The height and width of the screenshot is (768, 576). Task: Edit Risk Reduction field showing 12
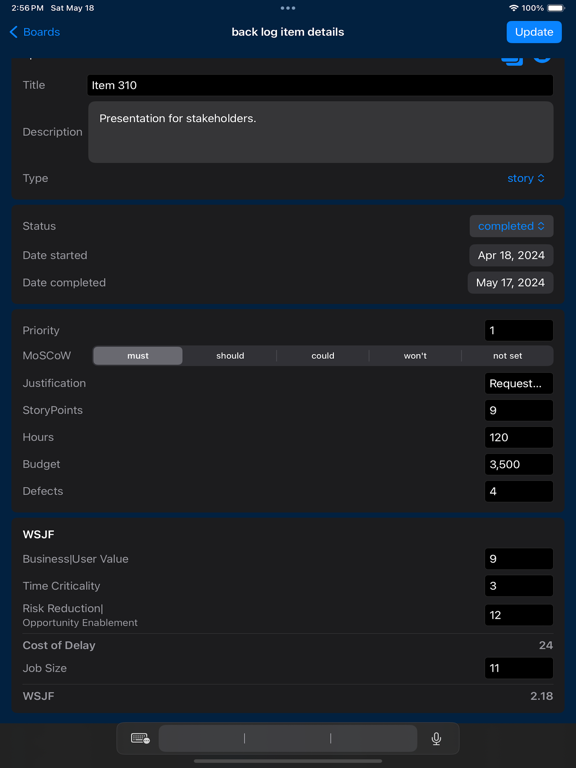pos(519,615)
